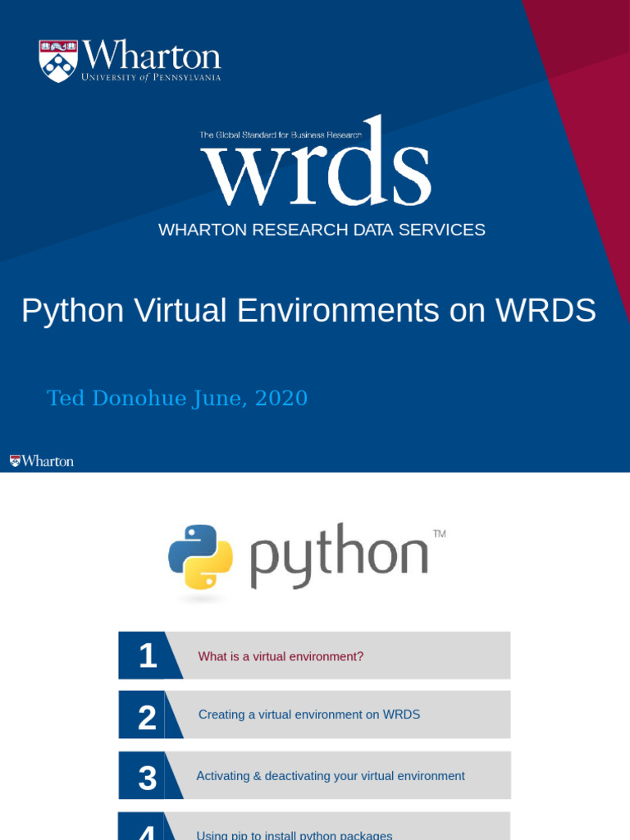Select 'Wharton Research Data Services' text
Screen dimensions: 630x840
coord(322,230)
